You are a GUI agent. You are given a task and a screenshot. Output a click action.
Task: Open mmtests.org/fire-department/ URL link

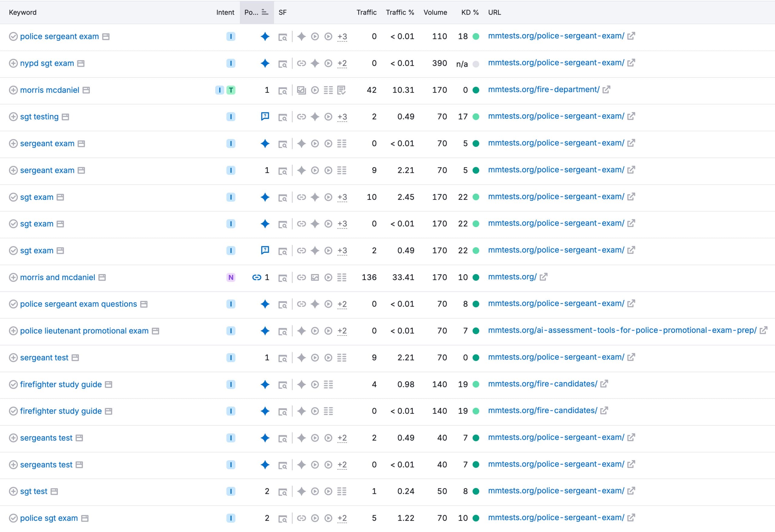(544, 89)
